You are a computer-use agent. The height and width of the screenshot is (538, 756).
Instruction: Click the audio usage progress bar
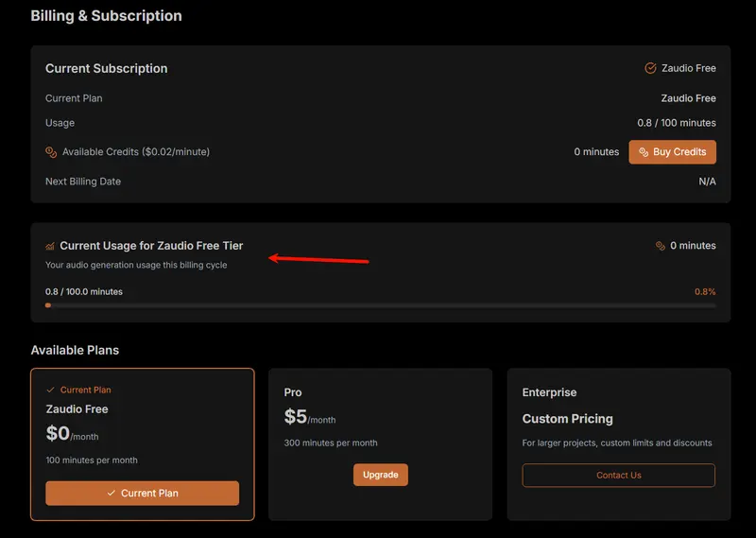click(380, 305)
